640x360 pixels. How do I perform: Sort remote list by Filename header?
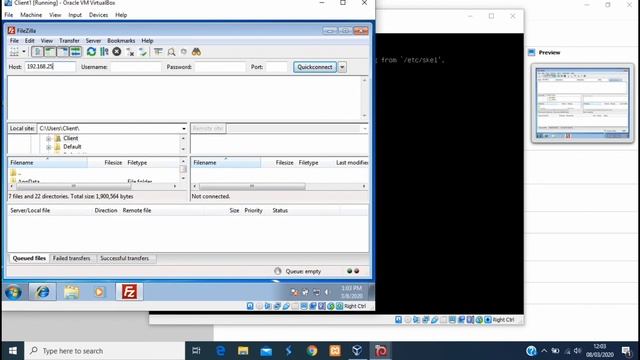pos(226,162)
